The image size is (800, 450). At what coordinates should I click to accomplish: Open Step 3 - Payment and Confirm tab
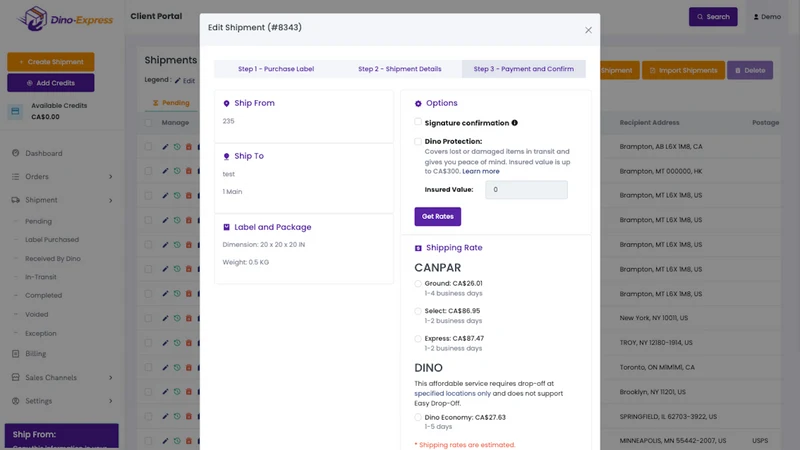523,69
